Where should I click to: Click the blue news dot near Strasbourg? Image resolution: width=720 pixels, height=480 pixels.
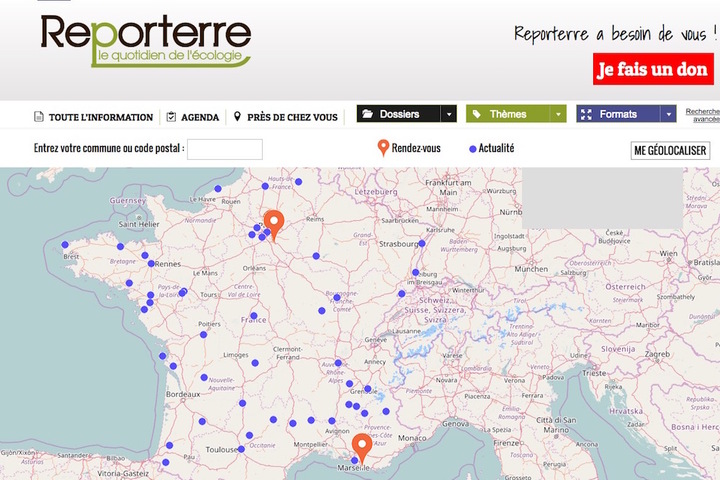click(x=422, y=243)
